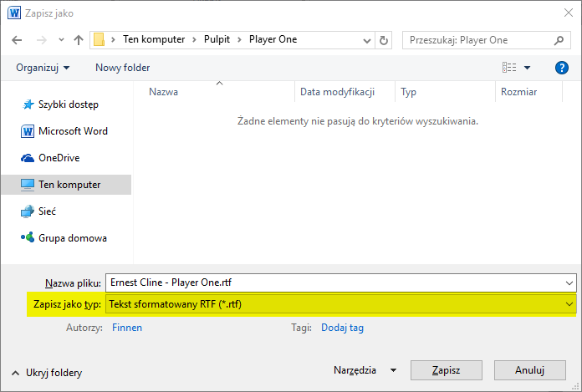
Task: Open the Zapisz jako typ format dropdown
Action: [x=340, y=304]
